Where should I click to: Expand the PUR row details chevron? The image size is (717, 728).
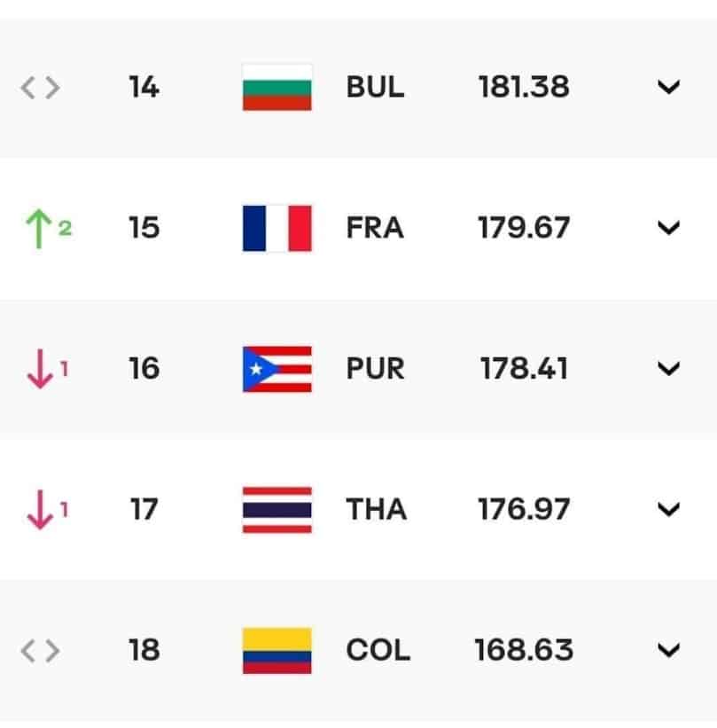click(669, 369)
